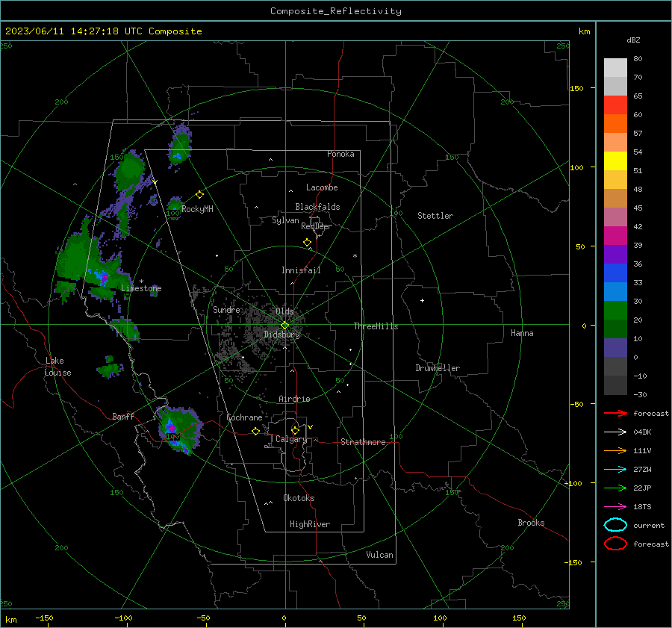Image resolution: width=672 pixels, height=628 pixels.
Task: Click the white plus marker west of Hanna
Action: coord(422,300)
